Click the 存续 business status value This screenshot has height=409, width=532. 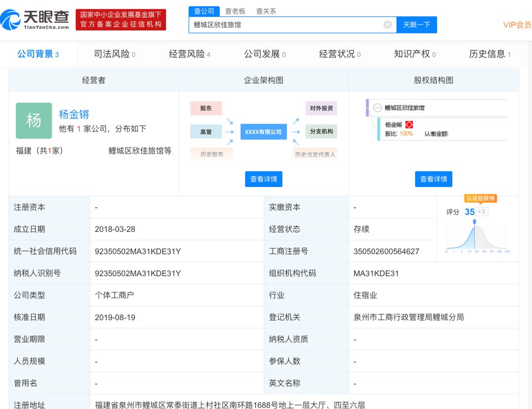[x=362, y=229]
